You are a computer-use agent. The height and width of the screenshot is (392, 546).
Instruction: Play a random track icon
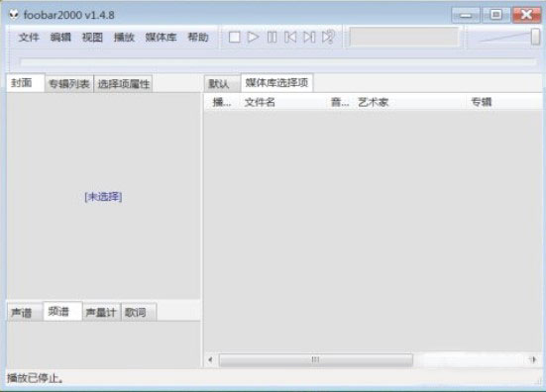click(328, 37)
